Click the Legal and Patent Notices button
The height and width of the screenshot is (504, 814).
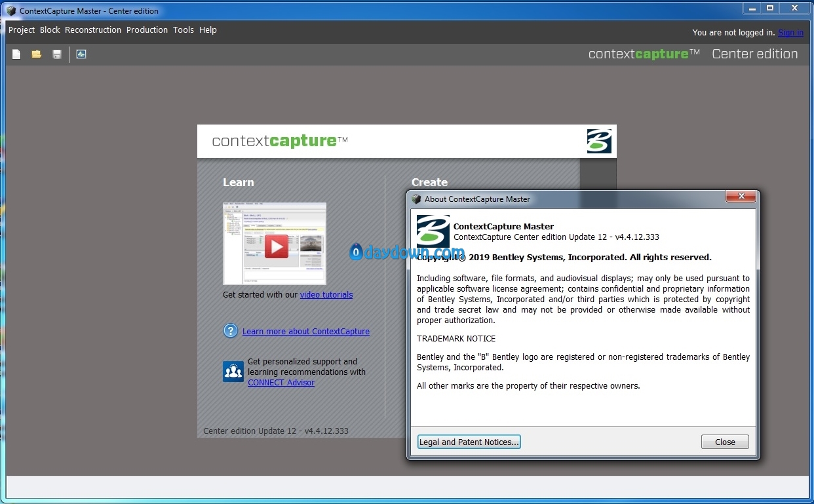point(469,442)
